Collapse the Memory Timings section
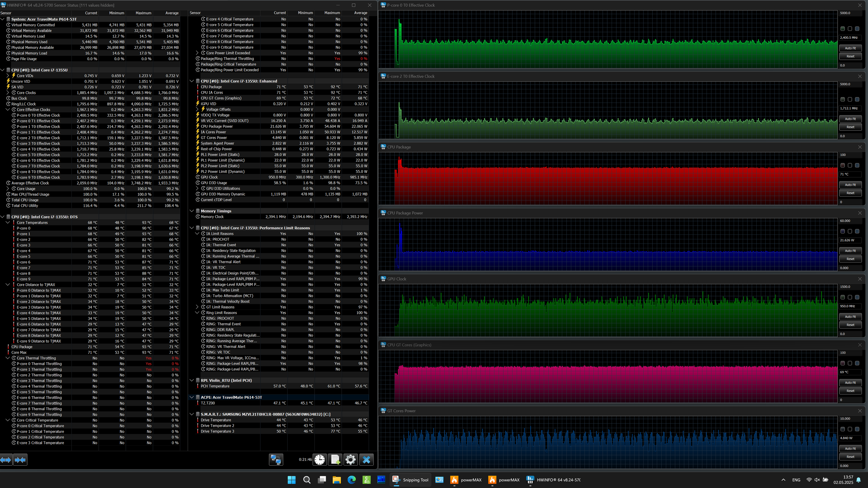Screen dimensions: 868x488 click(192, 211)
